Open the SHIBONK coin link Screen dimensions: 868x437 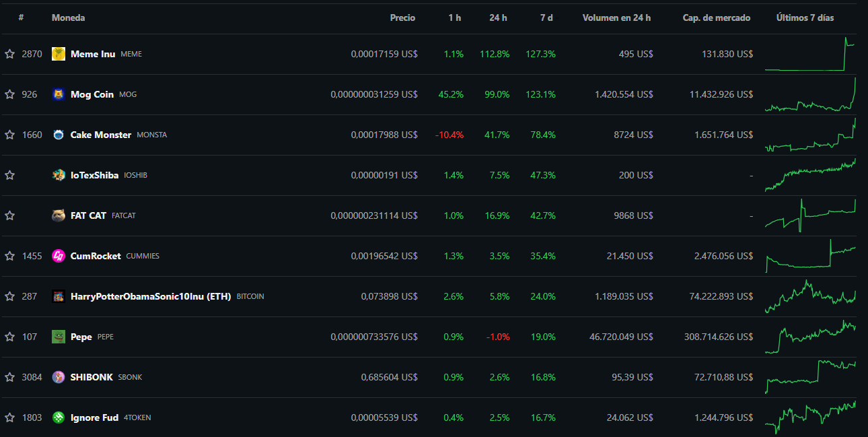[x=92, y=377]
